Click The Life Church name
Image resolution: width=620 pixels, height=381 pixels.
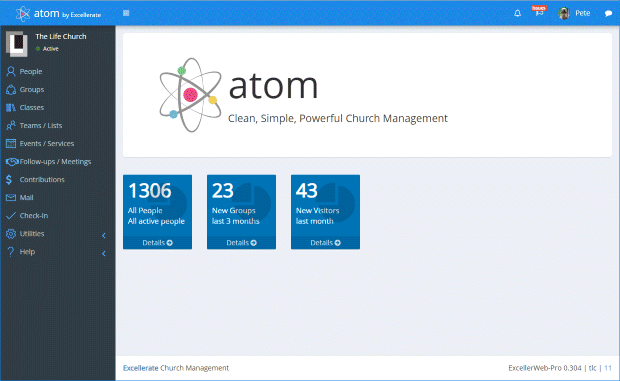(x=60, y=36)
